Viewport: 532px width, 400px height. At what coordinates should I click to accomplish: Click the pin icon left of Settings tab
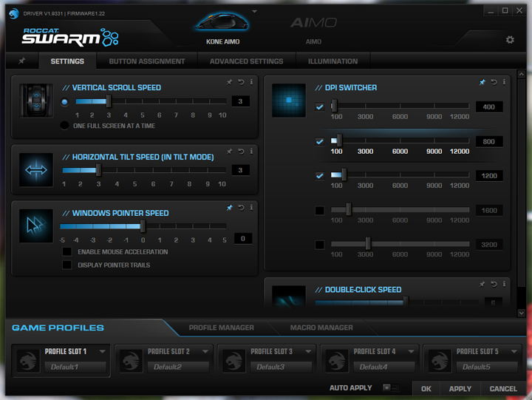[21, 61]
